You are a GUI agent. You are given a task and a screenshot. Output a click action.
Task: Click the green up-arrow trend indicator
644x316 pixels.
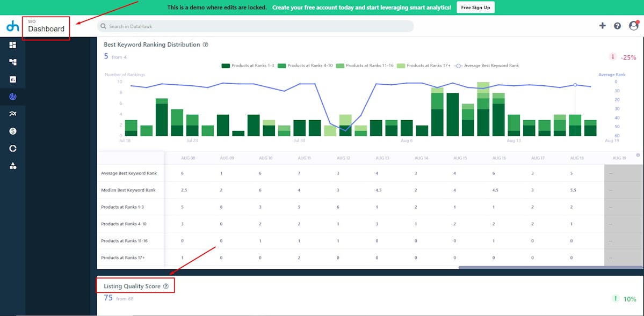615,299
